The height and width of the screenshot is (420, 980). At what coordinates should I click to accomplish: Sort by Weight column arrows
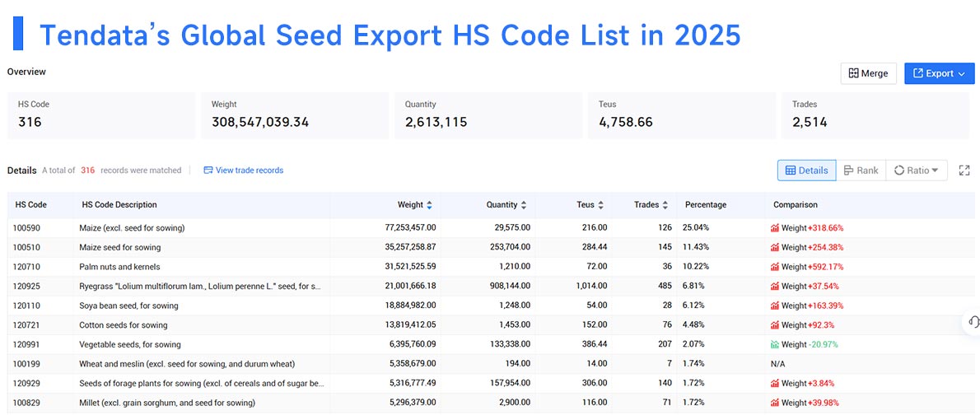[x=429, y=205]
